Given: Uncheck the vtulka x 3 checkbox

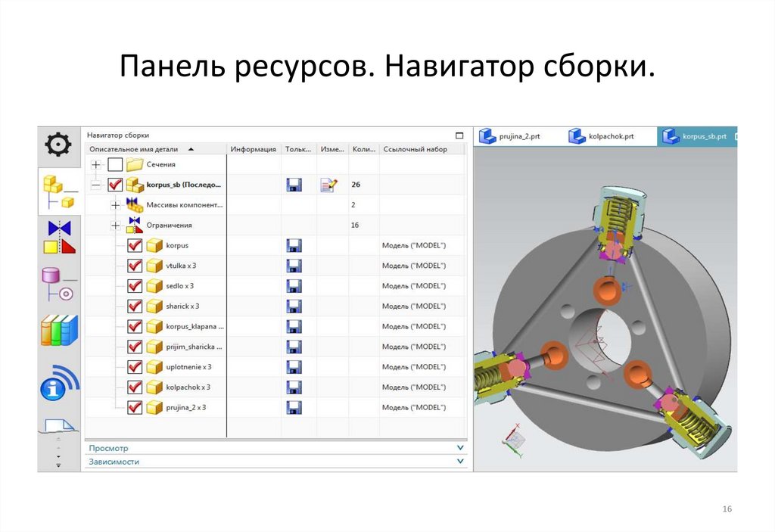Looking at the screenshot, I should coord(135,266).
